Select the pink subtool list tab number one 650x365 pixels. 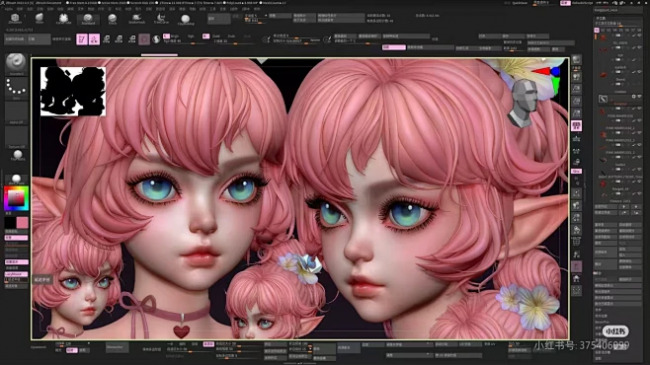(597, 30)
